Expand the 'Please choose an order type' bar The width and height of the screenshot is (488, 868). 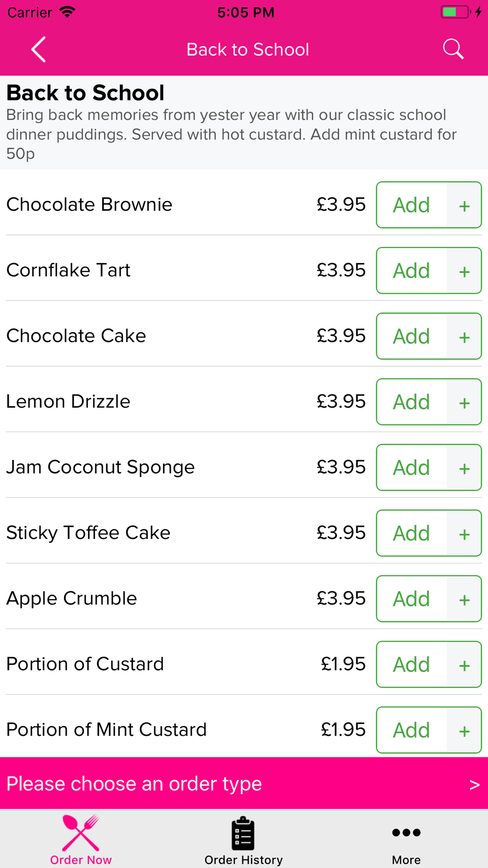point(244,784)
